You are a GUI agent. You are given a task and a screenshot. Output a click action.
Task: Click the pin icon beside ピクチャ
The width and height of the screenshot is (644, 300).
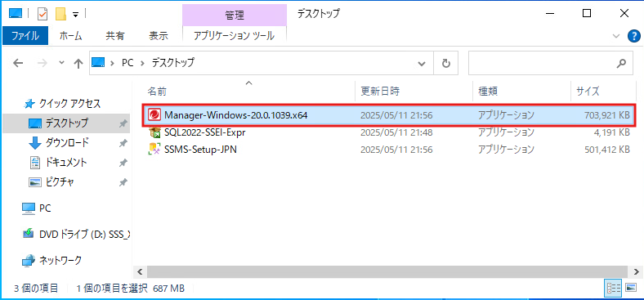tap(123, 182)
